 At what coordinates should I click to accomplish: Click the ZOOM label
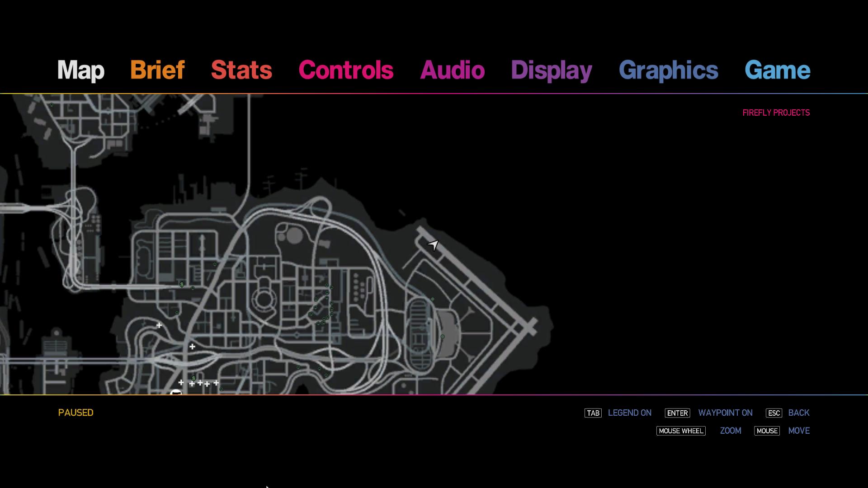coord(731,431)
